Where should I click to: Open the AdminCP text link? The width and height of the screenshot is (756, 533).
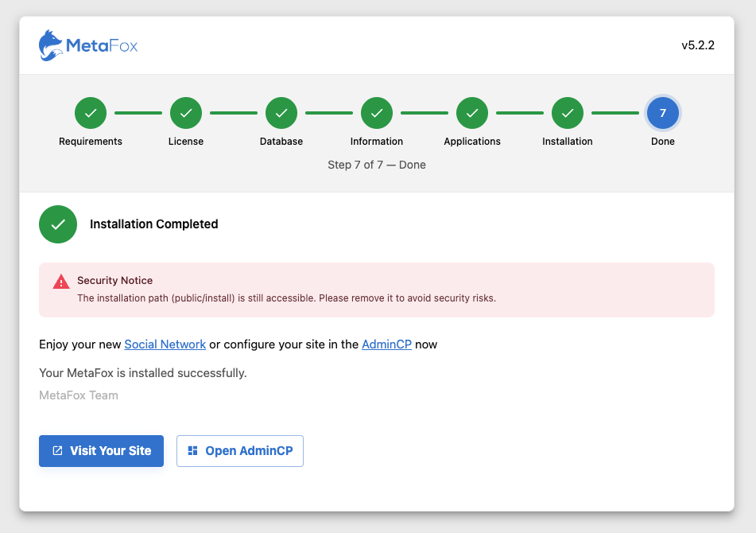[386, 344]
